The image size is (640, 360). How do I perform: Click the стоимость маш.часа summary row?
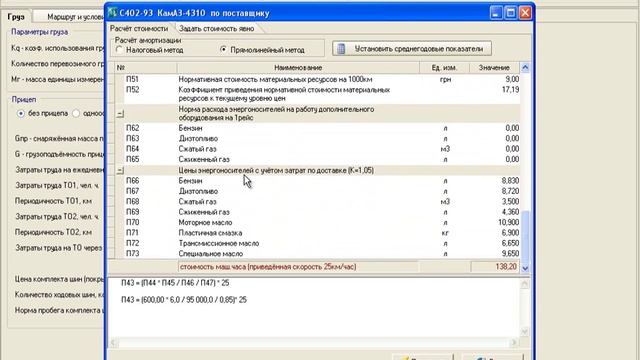pyautogui.click(x=314, y=267)
